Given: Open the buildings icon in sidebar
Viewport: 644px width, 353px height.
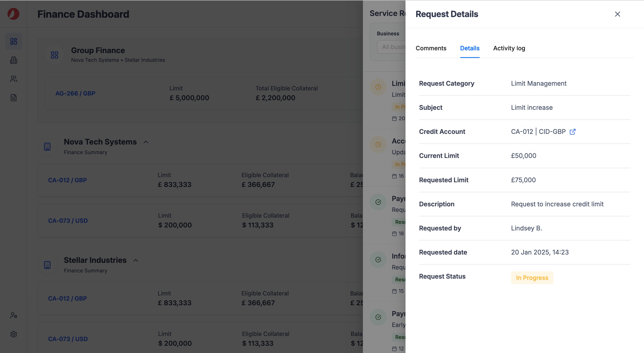Looking at the screenshot, I should (13, 60).
